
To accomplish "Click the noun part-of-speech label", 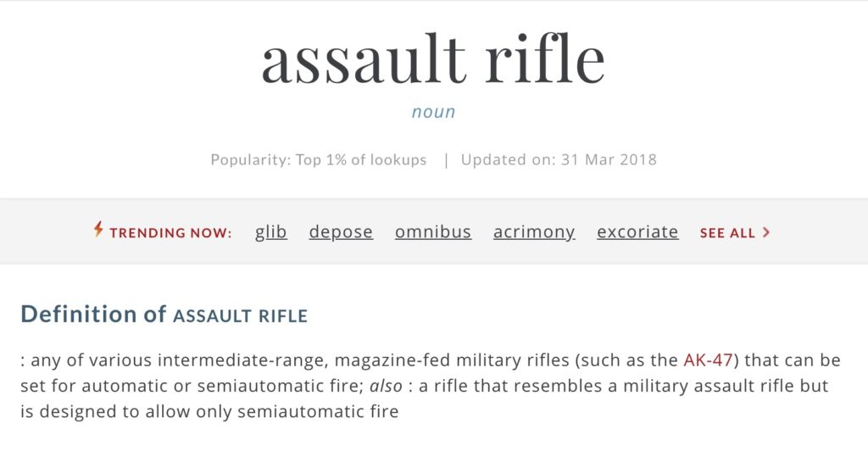I will tap(433, 112).
